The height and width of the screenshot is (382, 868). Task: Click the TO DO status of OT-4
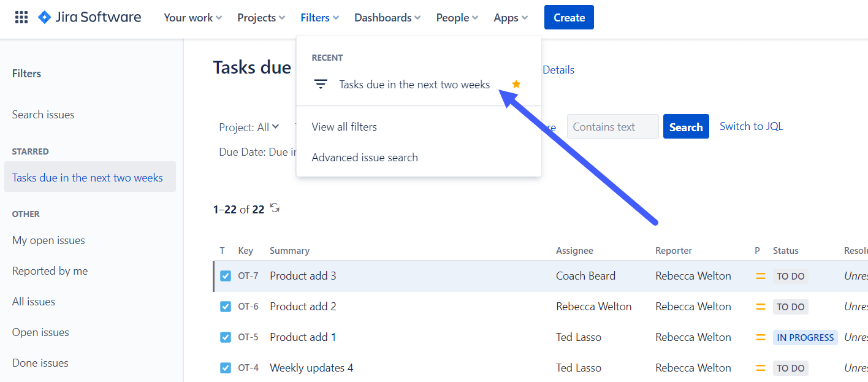click(x=791, y=368)
